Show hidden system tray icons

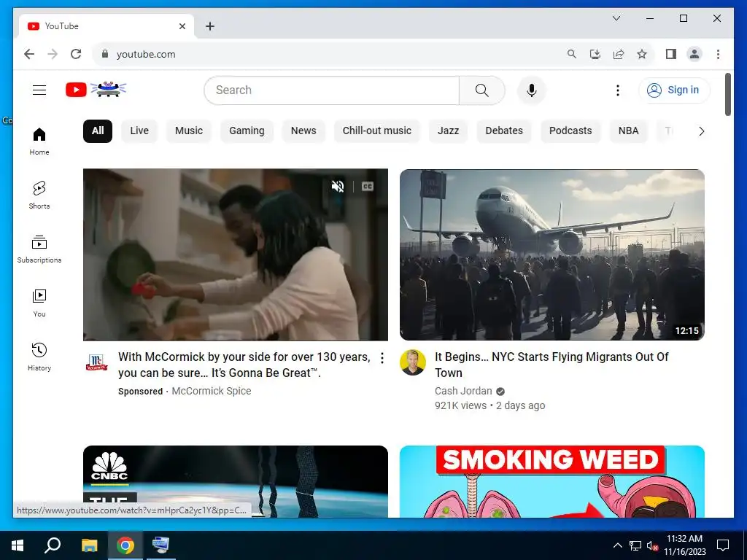pyautogui.click(x=617, y=545)
